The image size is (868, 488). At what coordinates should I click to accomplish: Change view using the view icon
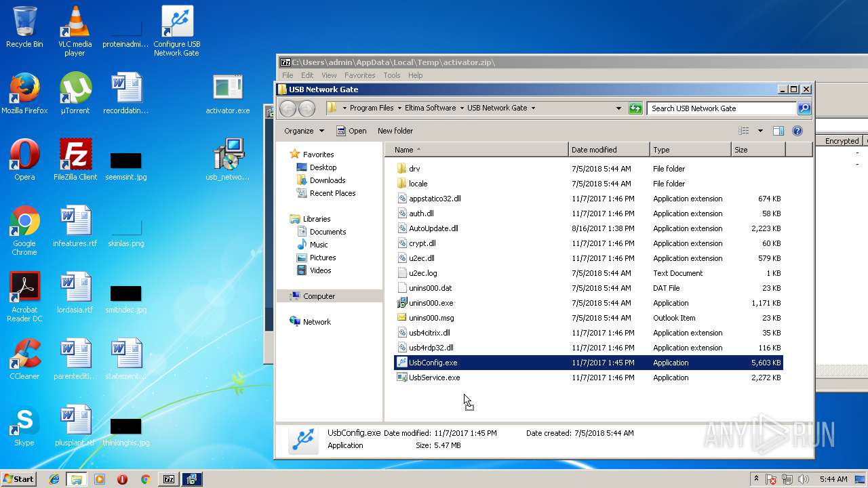[x=744, y=131]
